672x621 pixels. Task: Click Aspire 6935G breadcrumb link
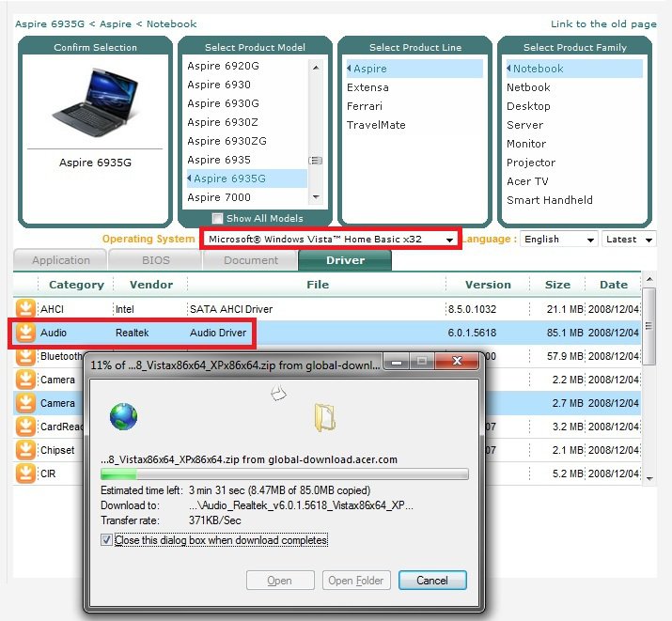pyautogui.click(x=50, y=24)
